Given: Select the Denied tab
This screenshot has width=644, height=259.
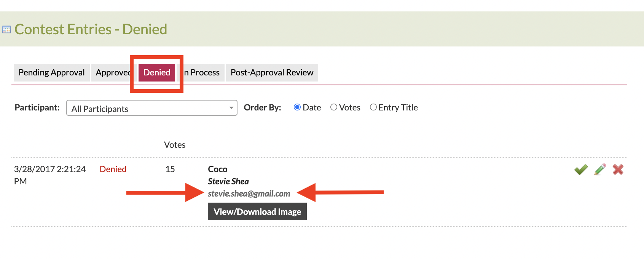Looking at the screenshot, I should pos(157,73).
